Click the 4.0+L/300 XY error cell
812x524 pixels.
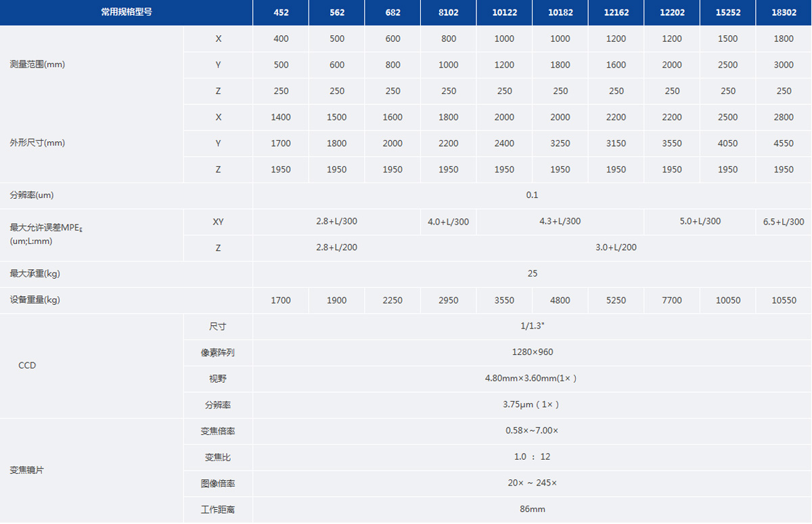448,222
